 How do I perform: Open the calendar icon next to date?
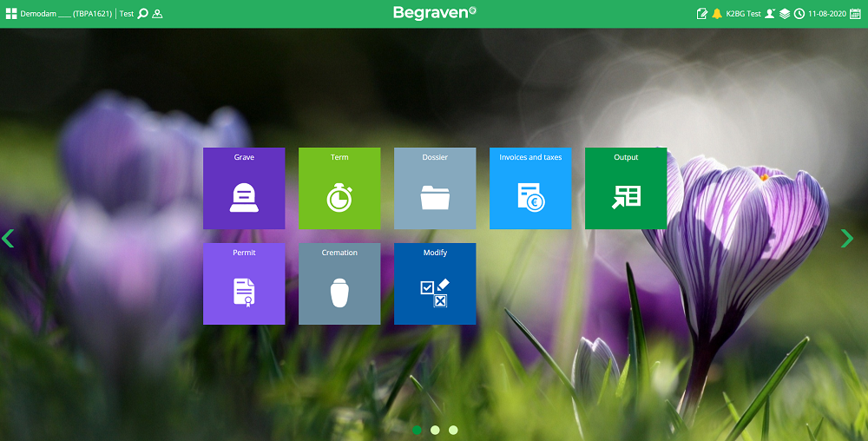point(856,14)
